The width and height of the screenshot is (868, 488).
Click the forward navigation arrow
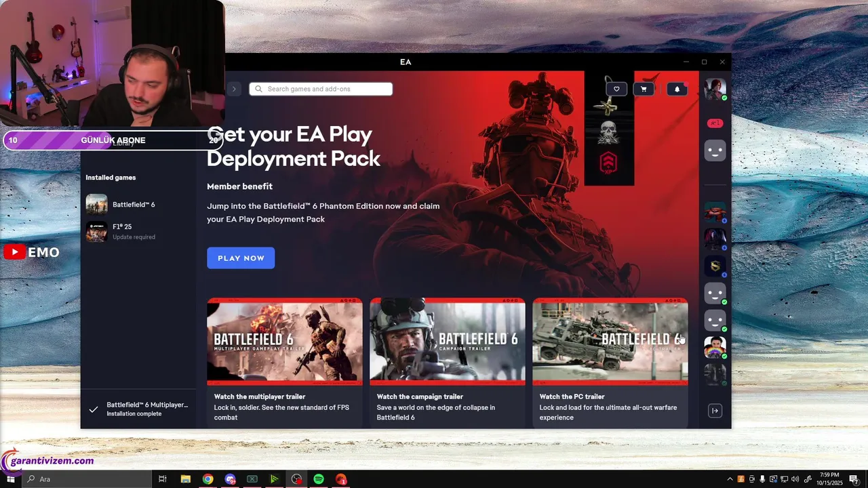coord(234,89)
